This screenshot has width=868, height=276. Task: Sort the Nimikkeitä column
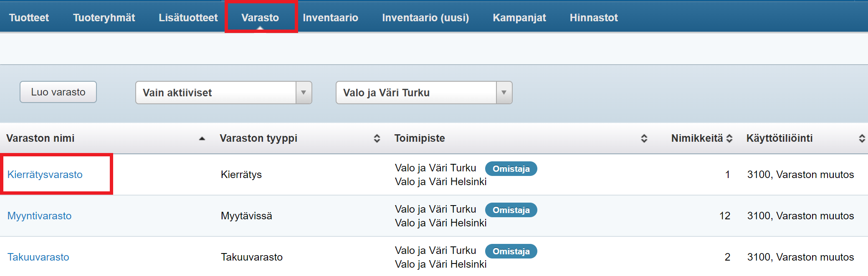click(729, 138)
